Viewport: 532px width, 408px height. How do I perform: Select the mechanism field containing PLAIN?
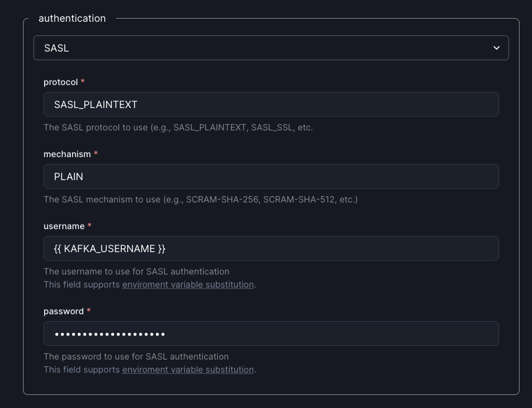(x=271, y=176)
